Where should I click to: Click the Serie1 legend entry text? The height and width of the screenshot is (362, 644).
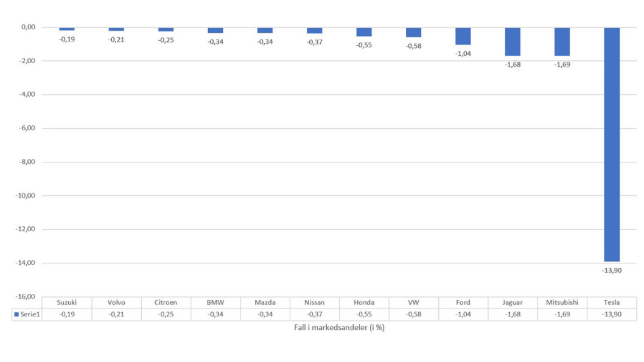coord(30,315)
